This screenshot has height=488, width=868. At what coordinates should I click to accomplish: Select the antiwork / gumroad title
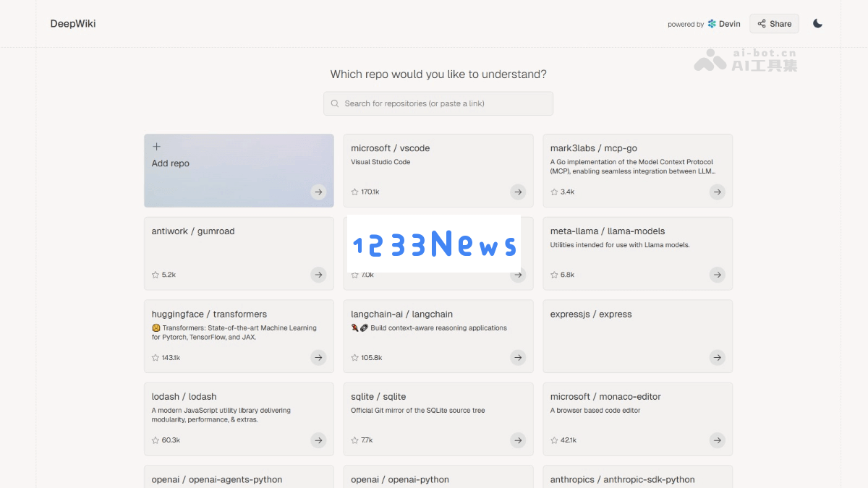193,231
